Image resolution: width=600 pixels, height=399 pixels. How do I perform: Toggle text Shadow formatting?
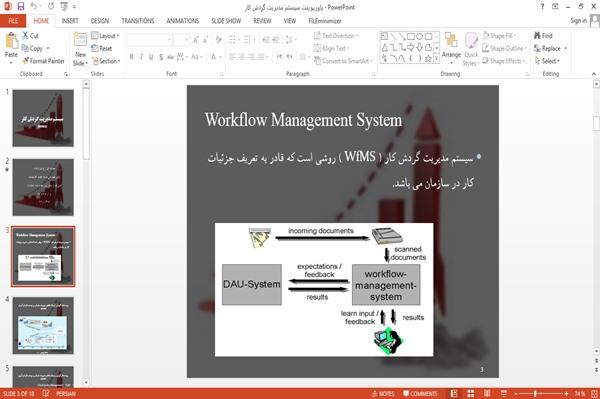coord(161,57)
